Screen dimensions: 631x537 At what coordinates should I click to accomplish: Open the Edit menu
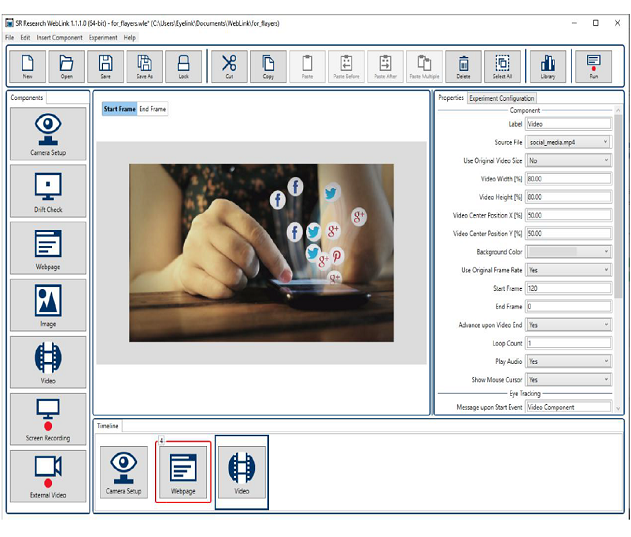coord(25,37)
